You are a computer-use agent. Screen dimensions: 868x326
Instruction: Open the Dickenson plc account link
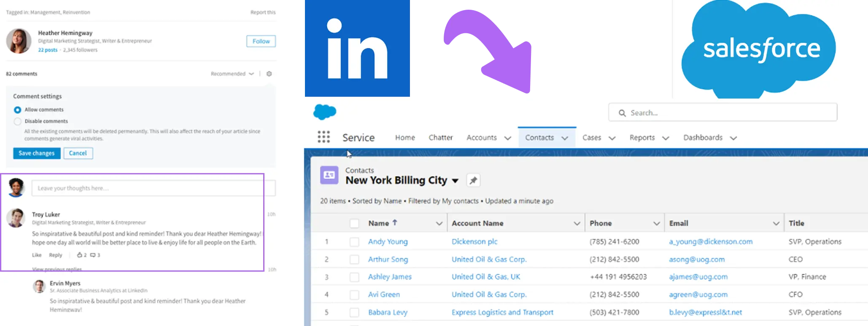[x=474, y=241]
